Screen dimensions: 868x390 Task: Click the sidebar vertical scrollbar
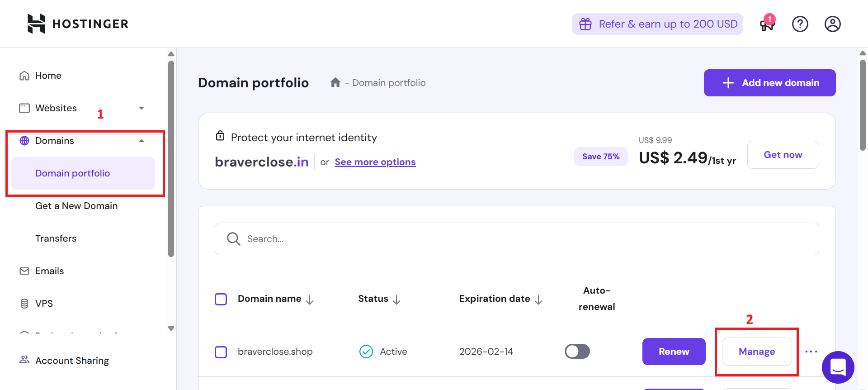[171, 158]
